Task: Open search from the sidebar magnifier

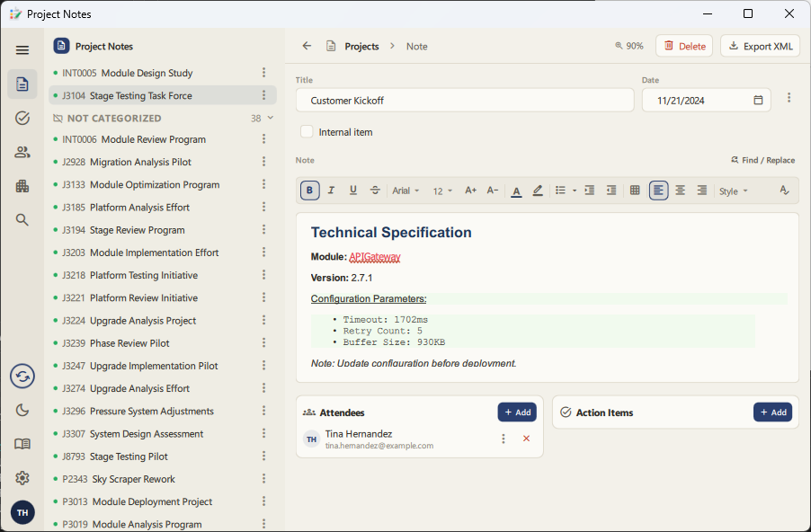Action: (22, 220)
